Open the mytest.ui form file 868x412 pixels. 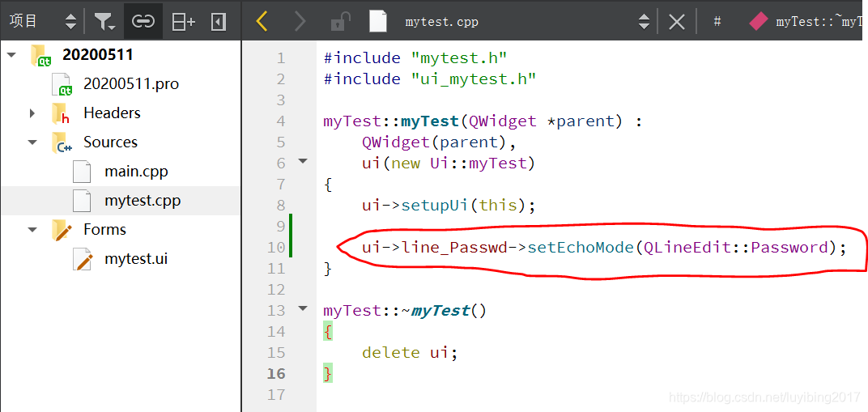136,259
